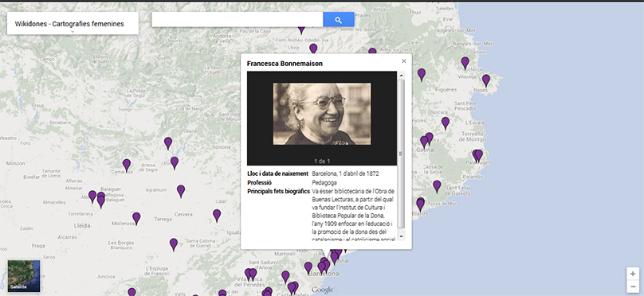
Task: Click the popup scrollbar down arrow
Action: (x=401, y=237)
